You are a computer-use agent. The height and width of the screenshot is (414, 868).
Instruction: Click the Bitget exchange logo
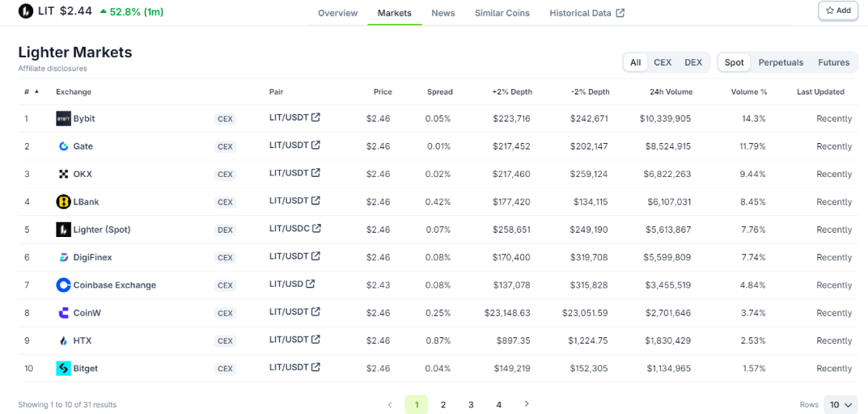coord(64,368)
